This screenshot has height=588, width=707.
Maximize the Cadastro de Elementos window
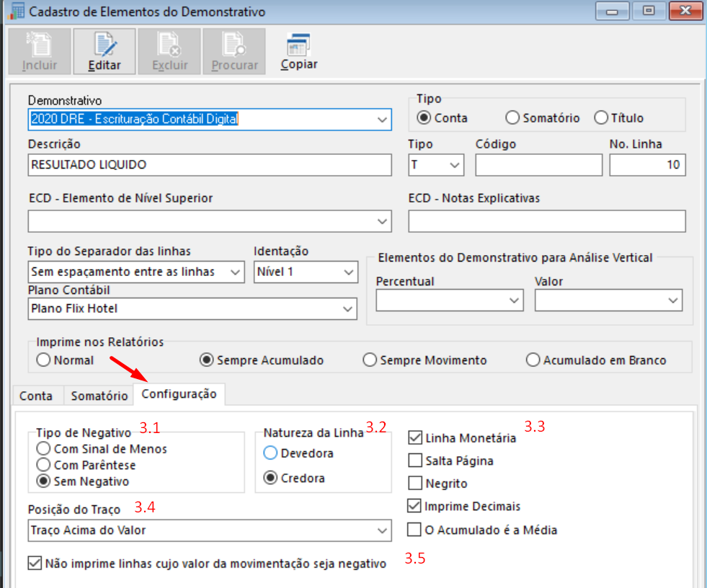coord(649,11)
